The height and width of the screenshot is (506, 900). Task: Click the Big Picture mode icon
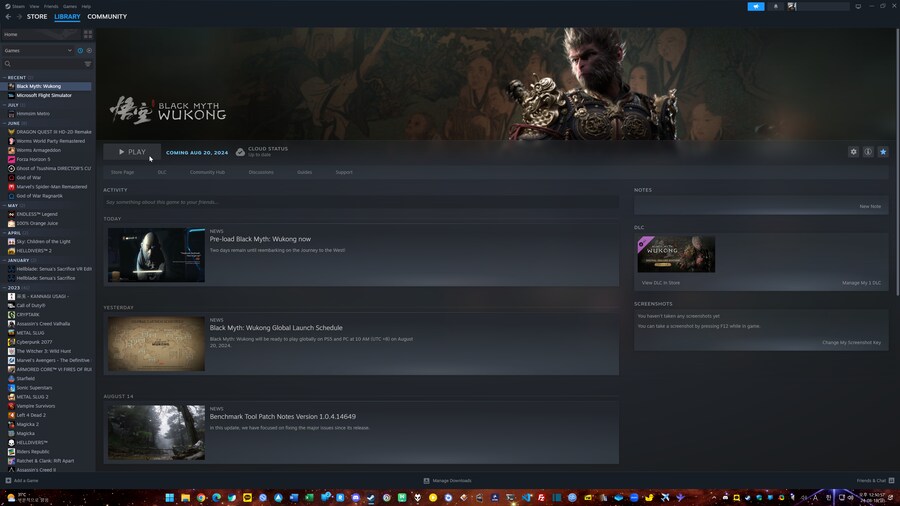coord(858,6)
